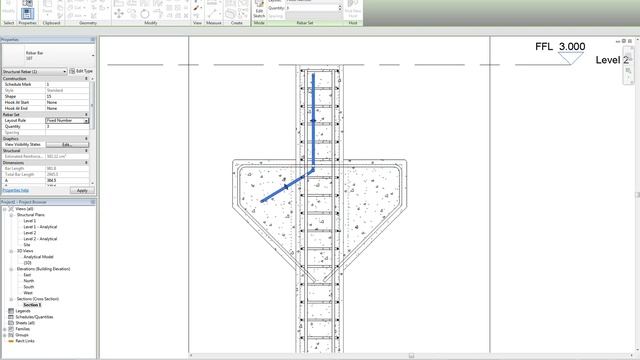Expand the Groups node

point(5,335)
